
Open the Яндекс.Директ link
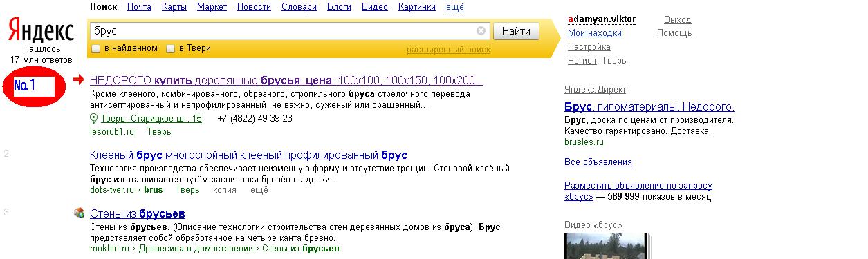[x=595, y=90]
